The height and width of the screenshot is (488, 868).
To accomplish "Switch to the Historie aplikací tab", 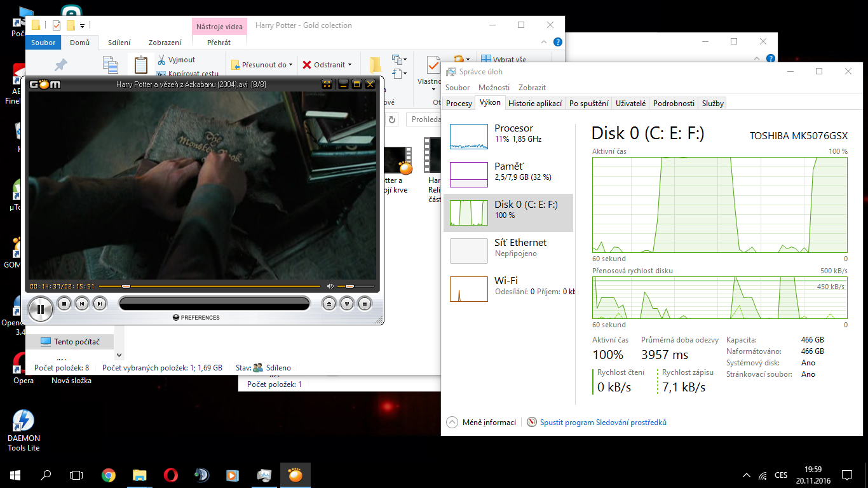I will (535, 104).
